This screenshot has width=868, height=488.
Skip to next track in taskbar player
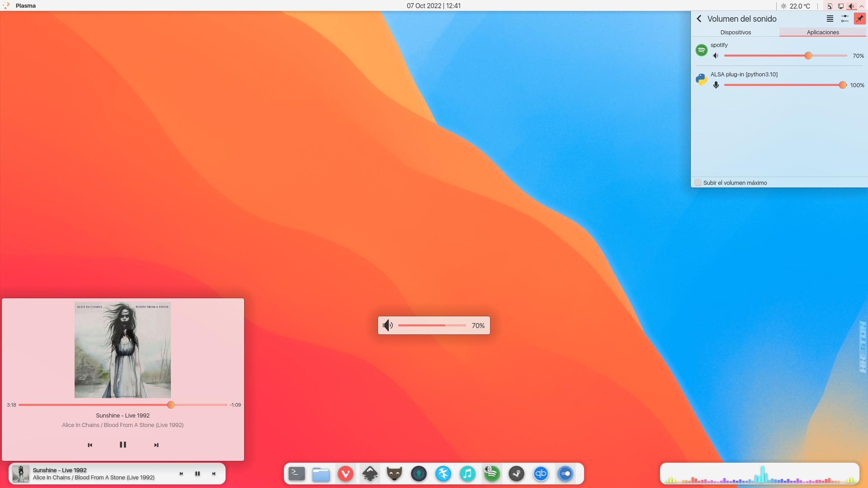(213, 474)
